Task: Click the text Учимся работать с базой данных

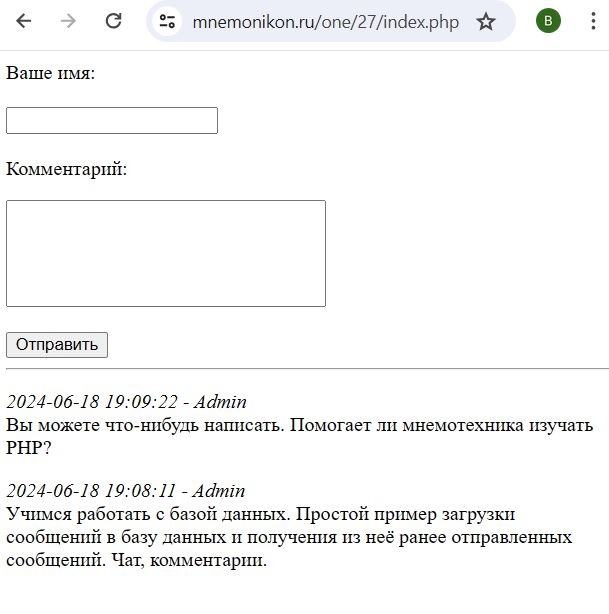Action: 136,514
